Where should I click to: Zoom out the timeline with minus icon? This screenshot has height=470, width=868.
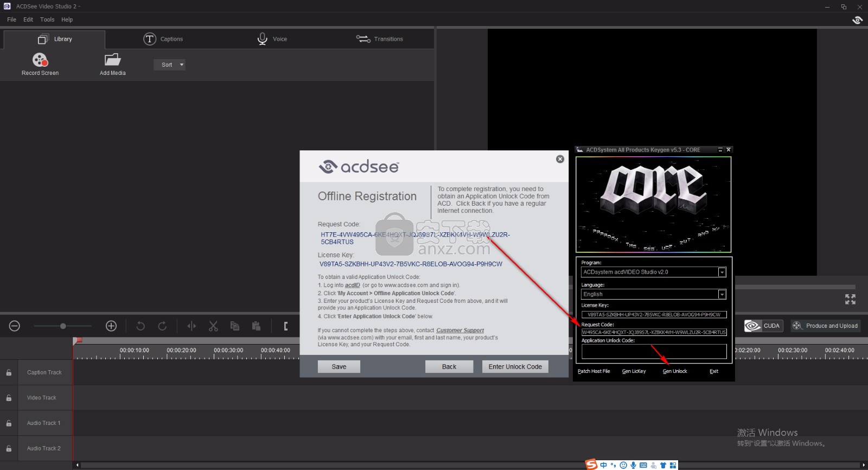(15, 326)
